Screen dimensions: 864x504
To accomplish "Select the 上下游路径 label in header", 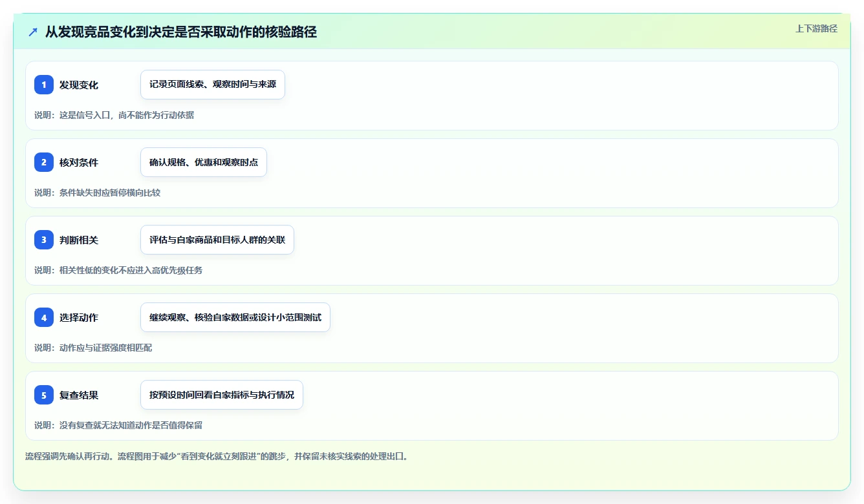I will click(816, 28).
